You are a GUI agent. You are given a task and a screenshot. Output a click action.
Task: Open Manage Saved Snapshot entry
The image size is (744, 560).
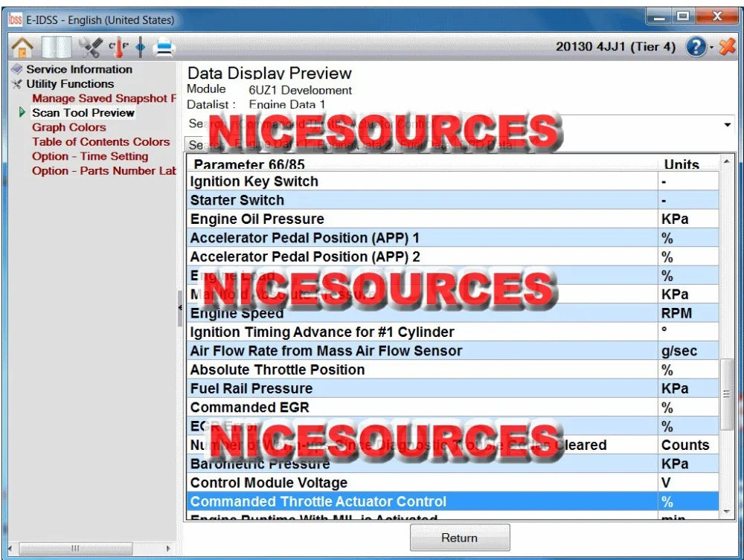(x=104, y=99)
